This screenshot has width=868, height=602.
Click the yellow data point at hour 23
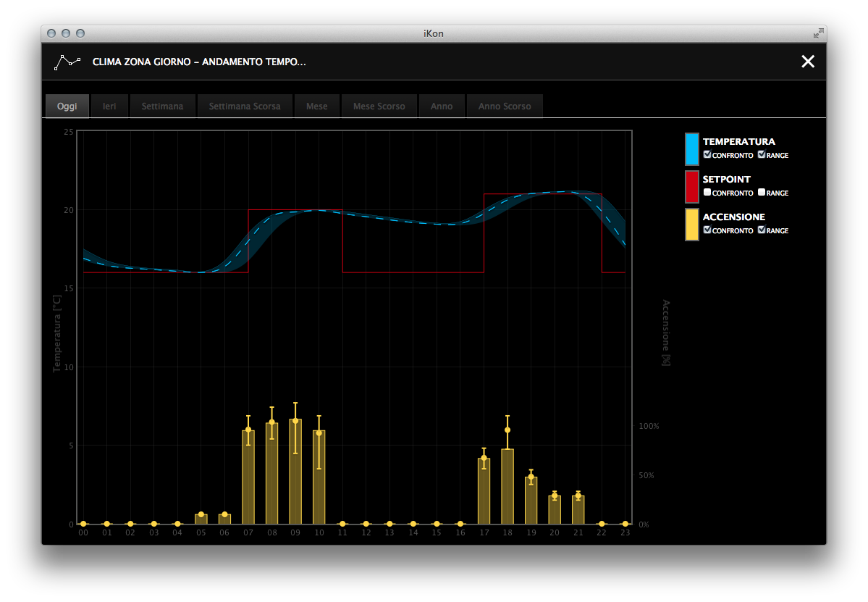[625, 524]
